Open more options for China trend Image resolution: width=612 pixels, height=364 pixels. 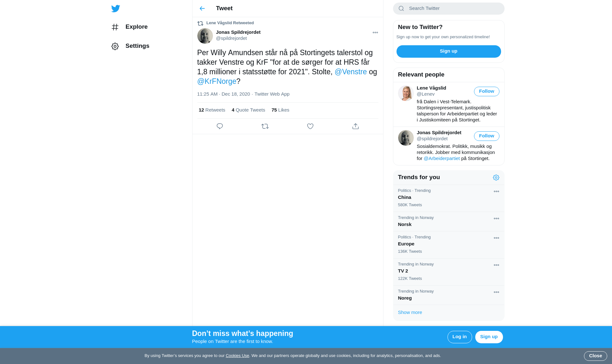[x=496, y=192]
